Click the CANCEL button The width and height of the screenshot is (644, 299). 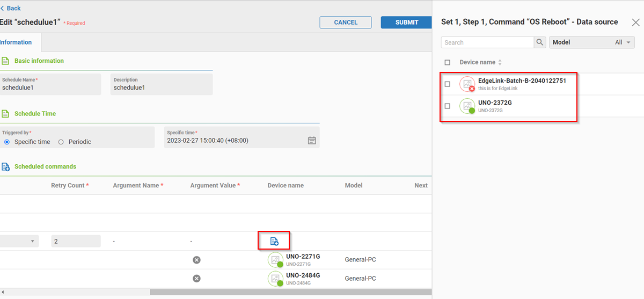(x=346, y=23)
